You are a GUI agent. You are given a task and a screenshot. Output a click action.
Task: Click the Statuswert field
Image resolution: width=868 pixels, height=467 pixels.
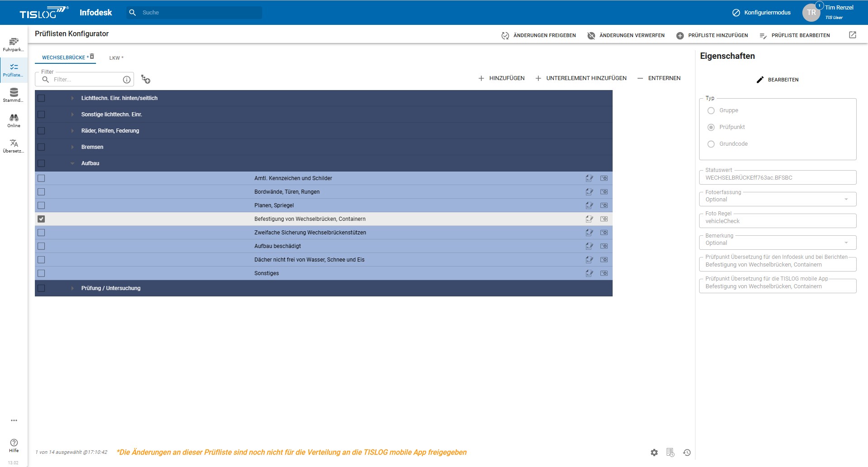coord(777,177)
